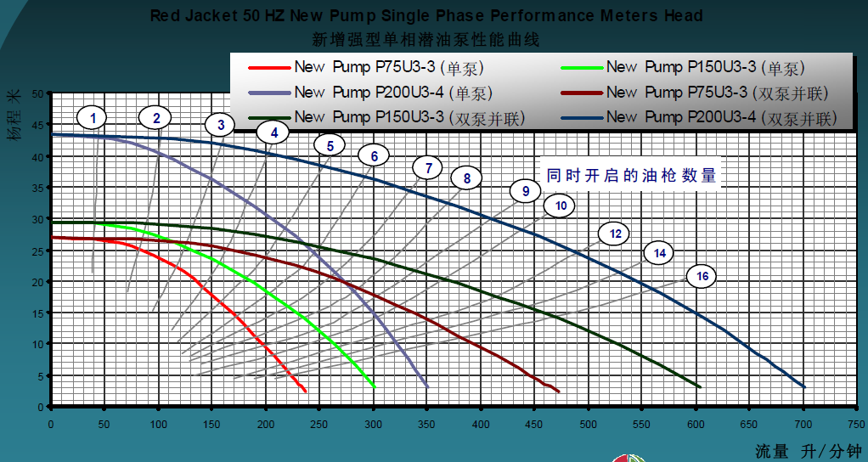The image size is (868, 462).
Task: Select the circled number 10 marker
Action: [560, 206]
